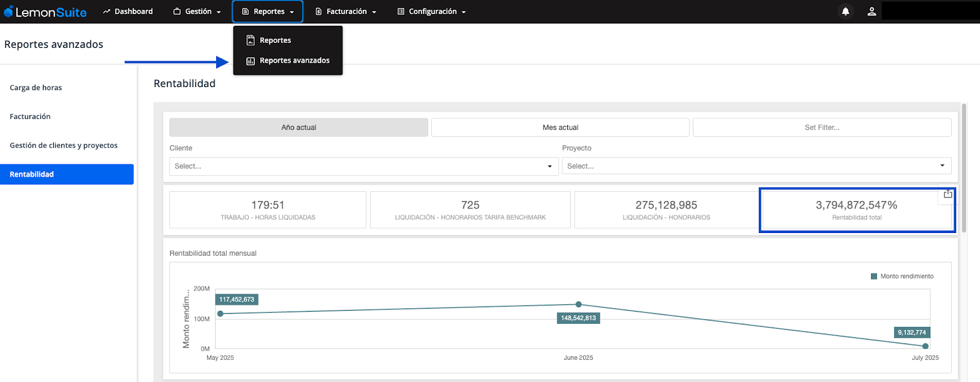The image size is (980, 382).
Task: Click the Configuración list icon
Action: (401, 12)
